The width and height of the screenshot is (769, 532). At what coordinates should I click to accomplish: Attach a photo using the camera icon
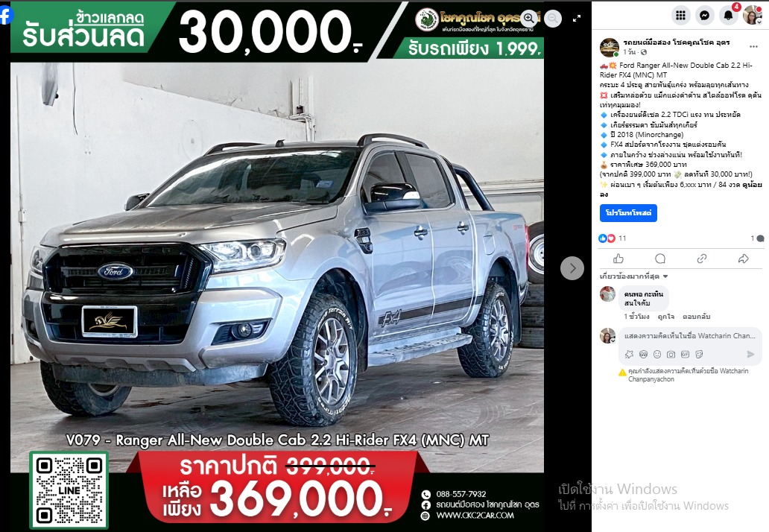click(671, 354)
